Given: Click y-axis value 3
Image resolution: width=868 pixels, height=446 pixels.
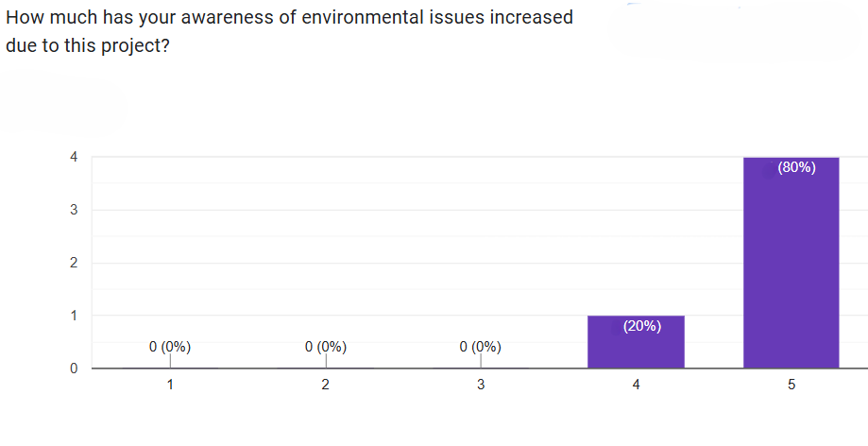Looking at the screenshot, I should [x=74, y=210].
